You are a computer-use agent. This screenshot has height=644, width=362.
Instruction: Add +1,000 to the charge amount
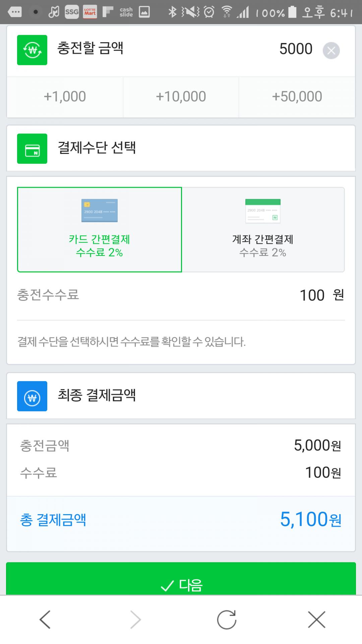pos(65,97)
